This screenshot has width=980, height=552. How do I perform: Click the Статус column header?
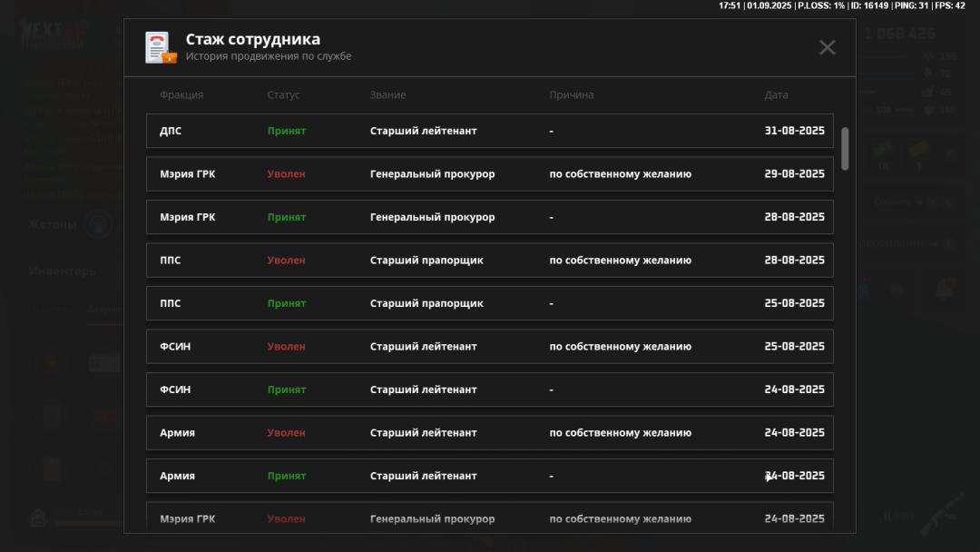283,95
